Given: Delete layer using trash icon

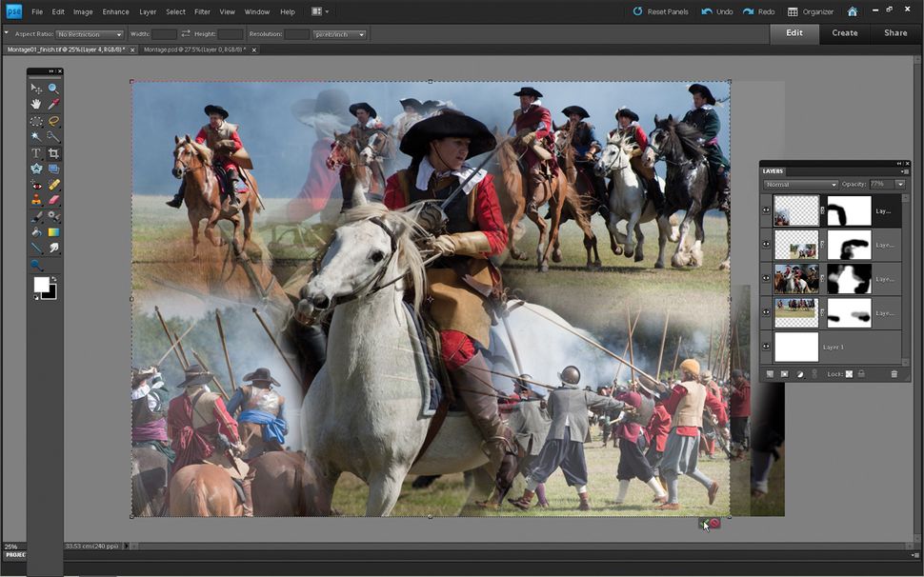Looking at the screenshot, I should pyautogui.click(x=894, y=374).
